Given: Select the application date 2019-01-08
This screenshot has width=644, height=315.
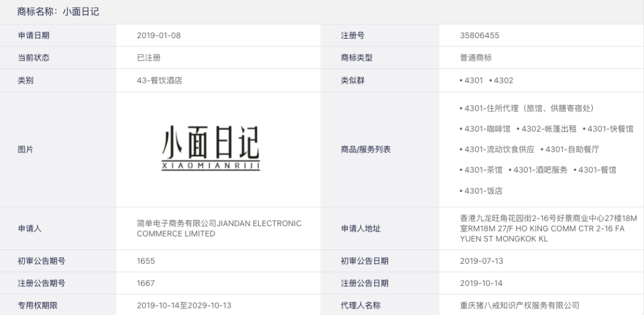Looking at the screenshot, I should pos(159,35).
